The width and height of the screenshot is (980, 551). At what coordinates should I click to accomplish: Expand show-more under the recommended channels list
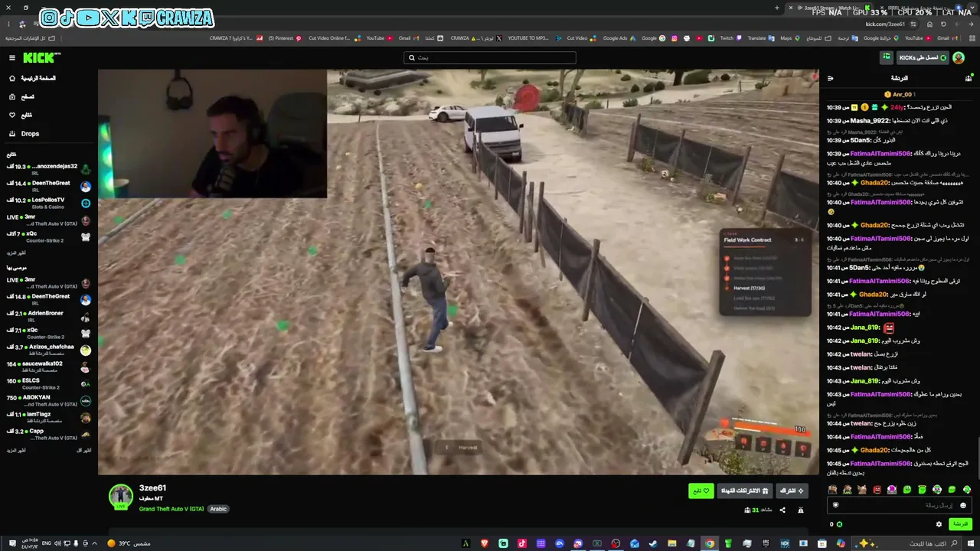pyautogui.click(x=17, y=450)
